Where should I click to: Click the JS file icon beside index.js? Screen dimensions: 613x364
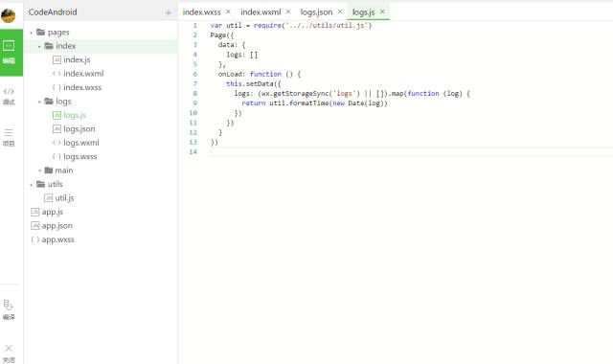(57, 59)
